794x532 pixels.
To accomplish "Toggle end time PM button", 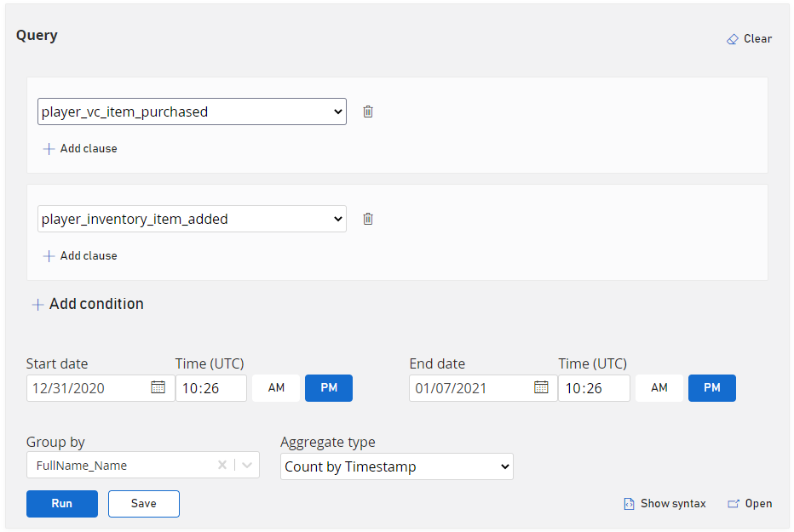I will [712, 388].
